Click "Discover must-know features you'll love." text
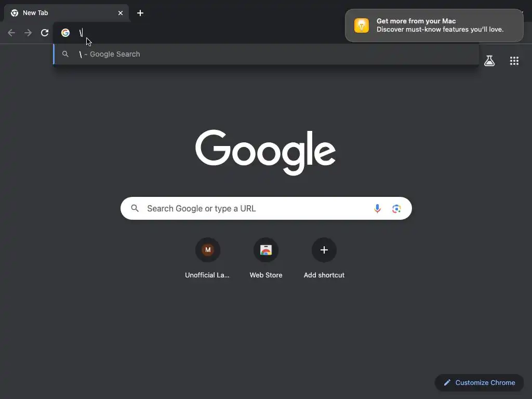The height and width of the screenshot is (399, 532). click(440, 30)
